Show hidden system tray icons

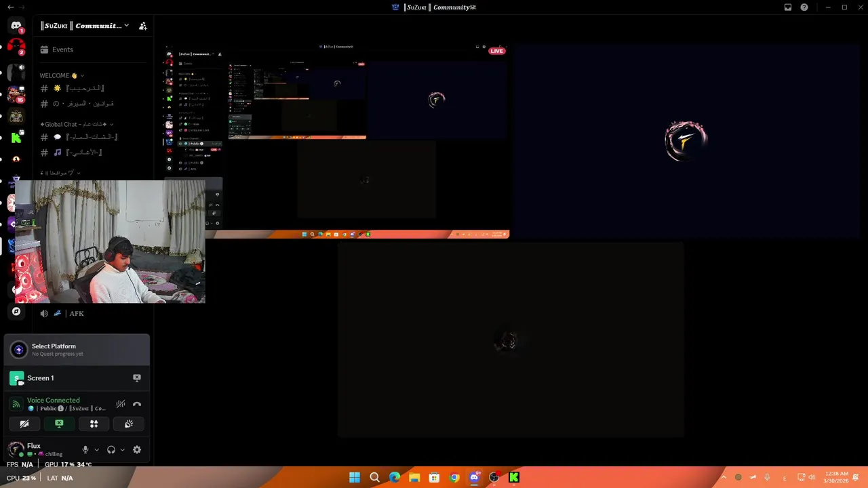click(x=724, y=478)
